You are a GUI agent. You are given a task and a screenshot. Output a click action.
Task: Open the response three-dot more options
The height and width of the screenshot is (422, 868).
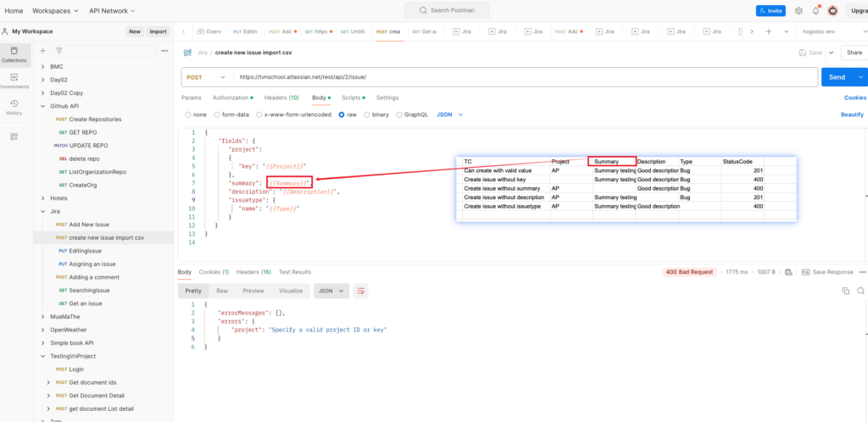(862, 272)
